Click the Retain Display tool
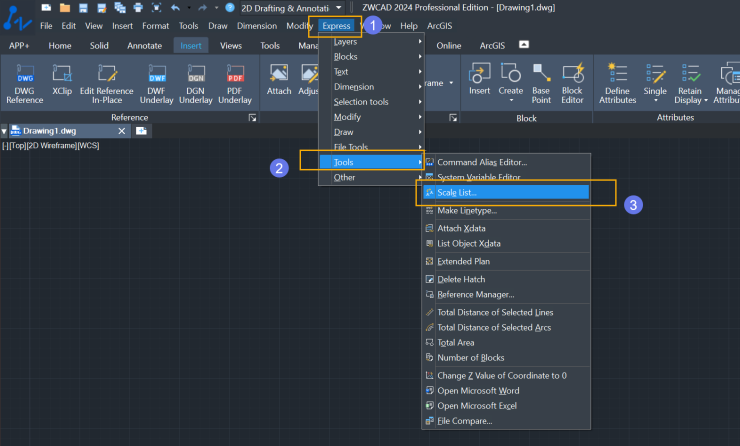 (690, 84)
